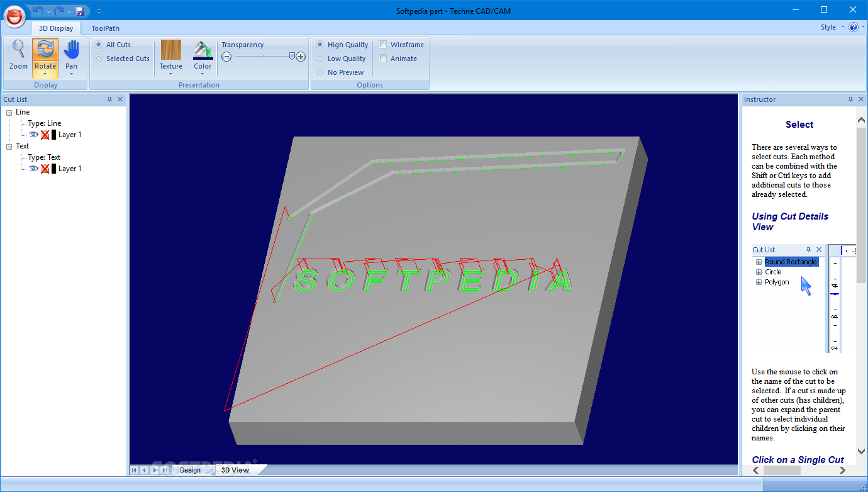The height and width of the screenshot is (492, 868).
Task: Click the Transparency slider thumb
Action: click(x=292, y=56)
